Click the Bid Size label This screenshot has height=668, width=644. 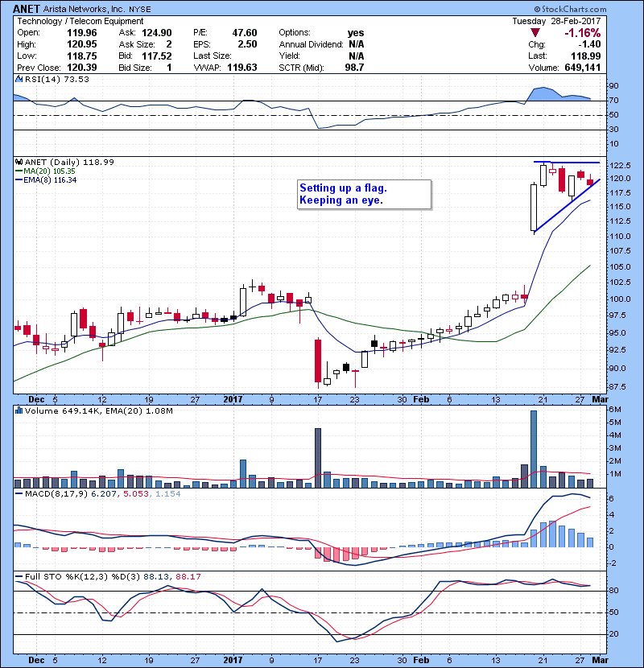(135, 68)
